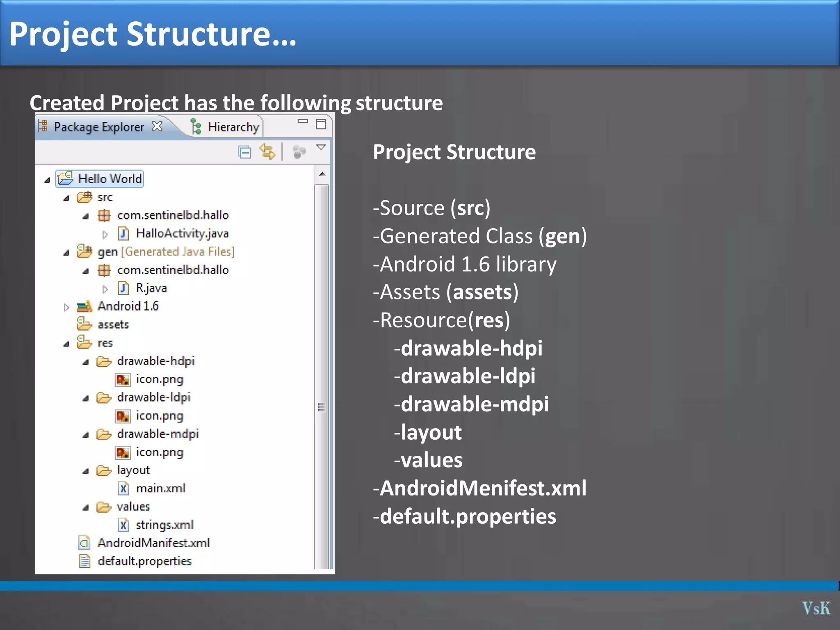Image resolution: width=840 pixels, height=630 pixels.
Task: Click the Hierarchy tab tree icon
Action: [196, 127]
